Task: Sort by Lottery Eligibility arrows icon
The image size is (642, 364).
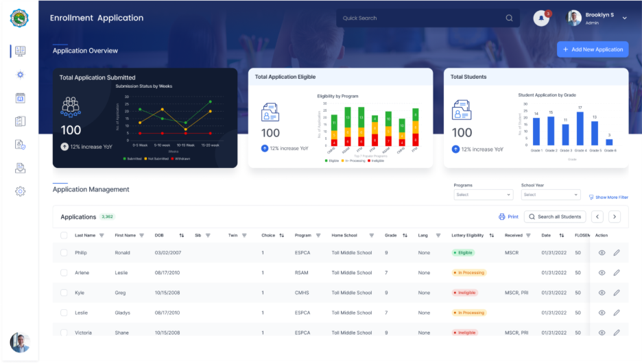Action: click(490, 235)
